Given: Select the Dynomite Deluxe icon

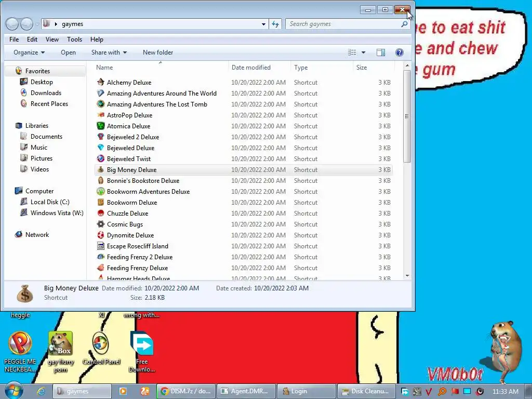Looking at the screenshot, I should [x=100, y=235].
